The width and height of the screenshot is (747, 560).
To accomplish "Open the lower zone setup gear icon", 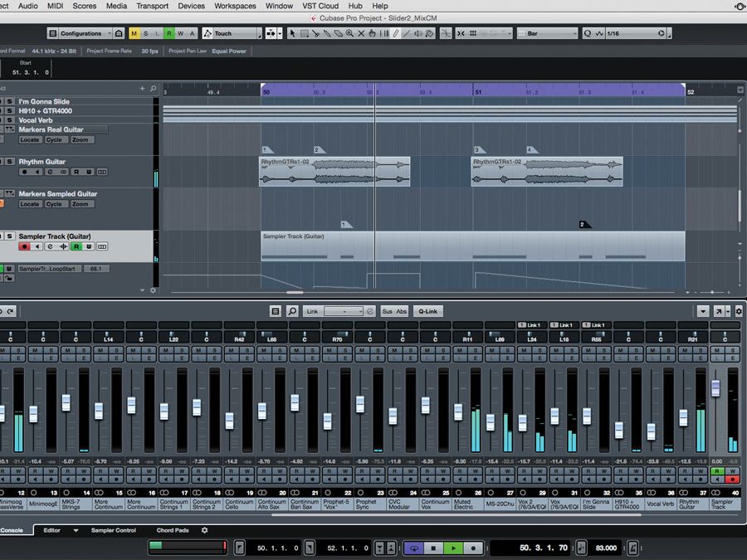I will (x=204, y=530).
